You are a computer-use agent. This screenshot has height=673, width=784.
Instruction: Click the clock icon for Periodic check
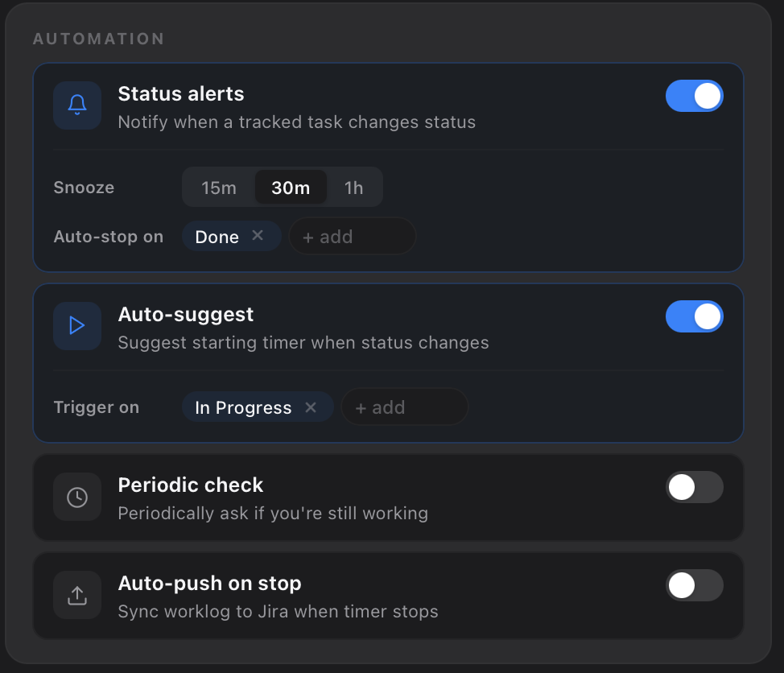click(77, 497)
